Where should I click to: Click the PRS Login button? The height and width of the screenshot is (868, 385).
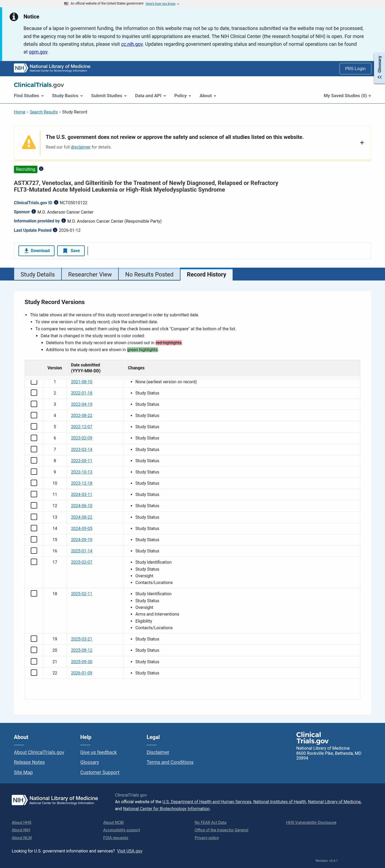355,69
